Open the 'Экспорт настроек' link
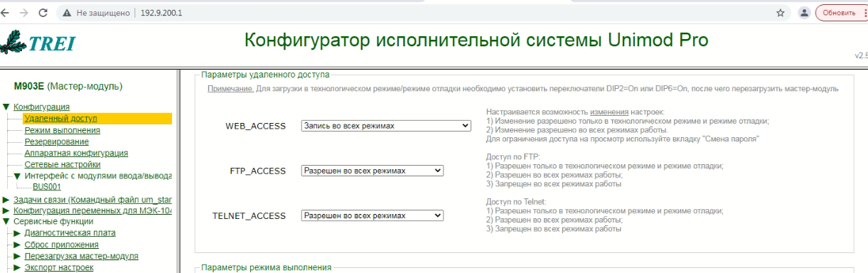This screenshot has width=868, height=273. (59, 269)
